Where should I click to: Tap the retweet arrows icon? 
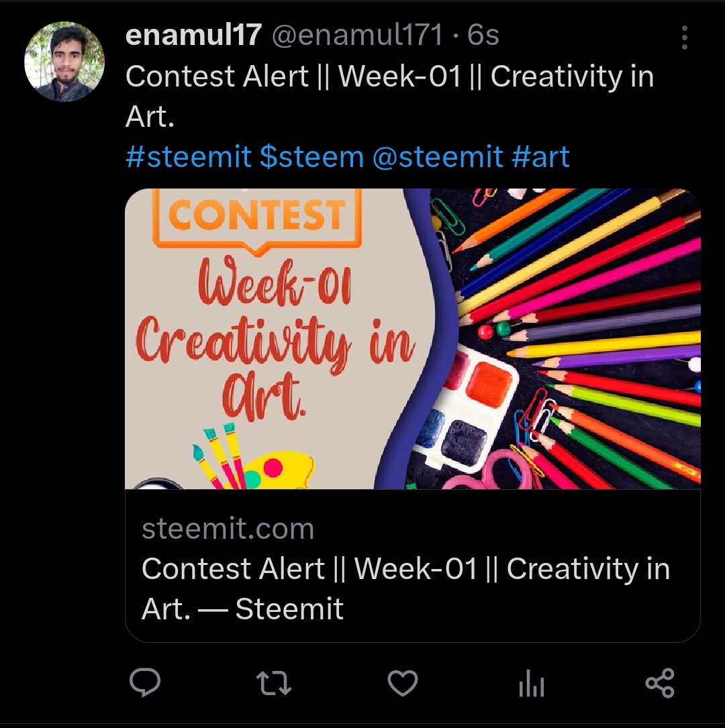click(274, 683)
